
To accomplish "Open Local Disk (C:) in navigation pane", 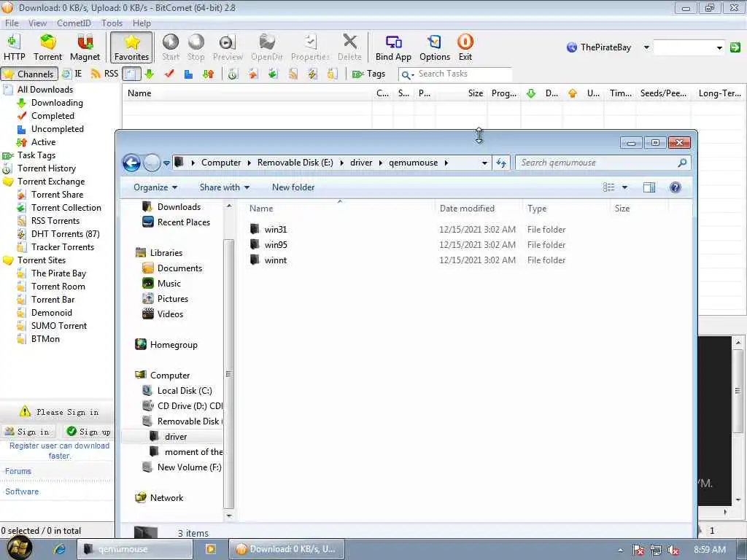I will click(x=184, y=391).
